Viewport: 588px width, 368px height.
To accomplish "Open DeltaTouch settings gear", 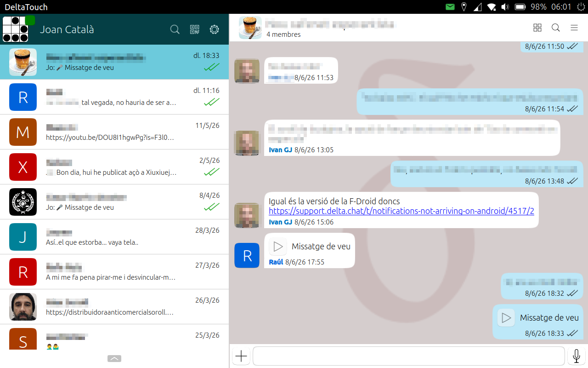I will pyautogui.click(x=214, y=29).
